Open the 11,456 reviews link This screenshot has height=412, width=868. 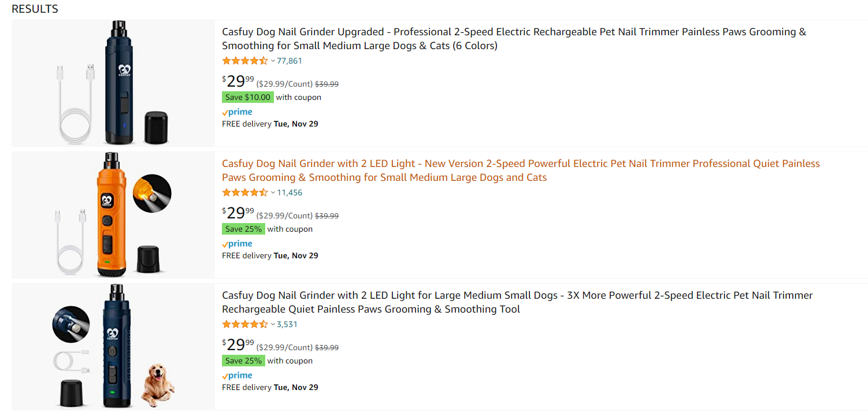(x=290, y=192)
